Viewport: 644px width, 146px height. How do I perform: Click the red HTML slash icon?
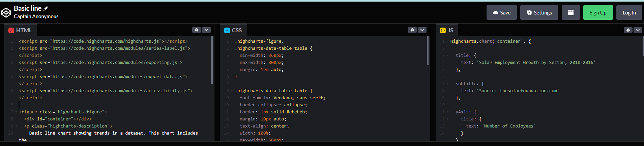pyautogui.click(x=11, y=30)
